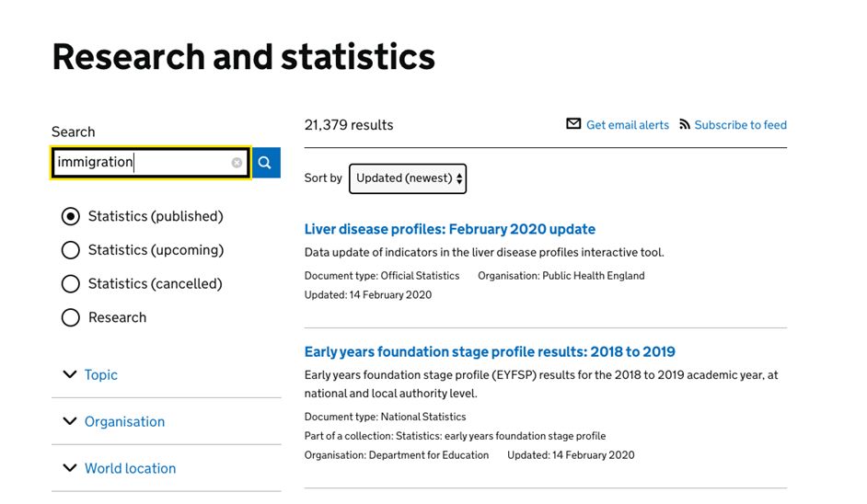The height and width of the screenshot is (504, 867).
Task: Select the Research radio button
Action: click(x=71, y=317)
